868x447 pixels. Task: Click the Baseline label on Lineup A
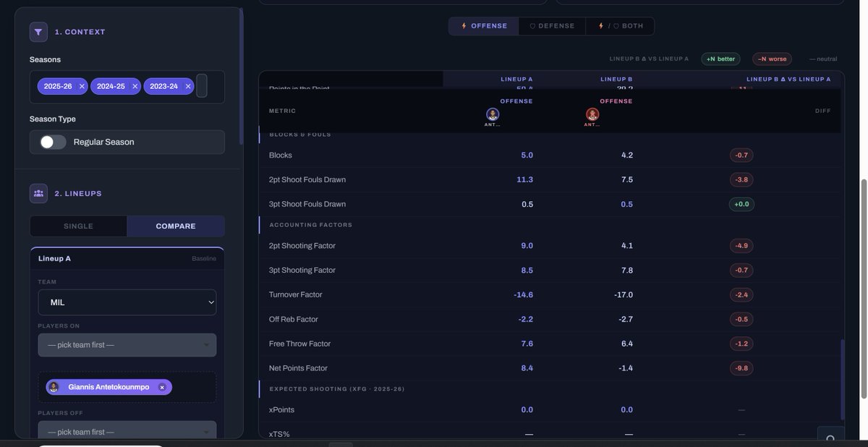point(204,258)
